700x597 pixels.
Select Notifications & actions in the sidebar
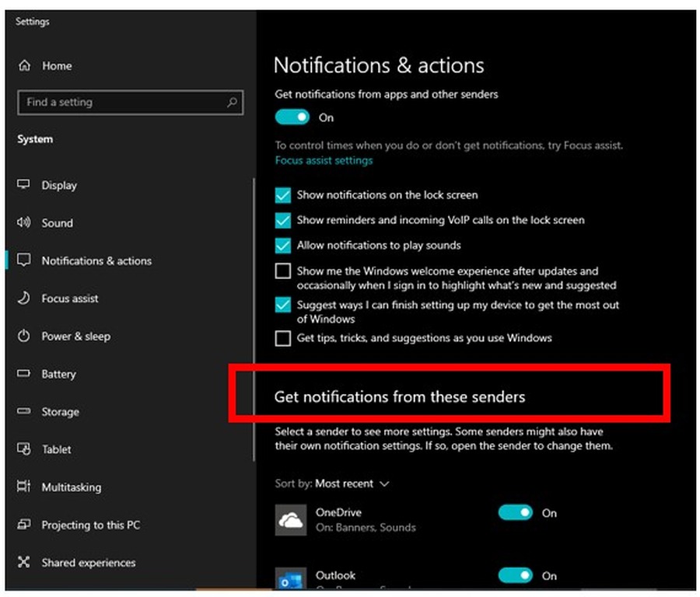point(24,260)
